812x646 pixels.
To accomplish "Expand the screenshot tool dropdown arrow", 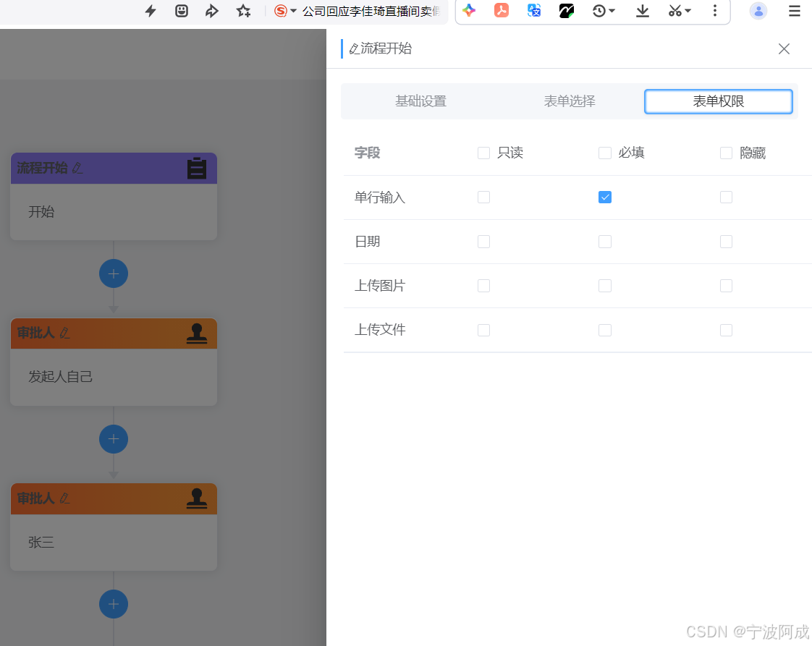I will tap(688, 10).
